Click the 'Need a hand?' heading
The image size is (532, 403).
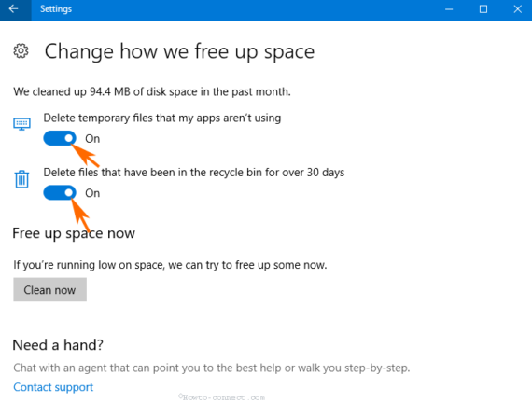[x=58, y=345]
